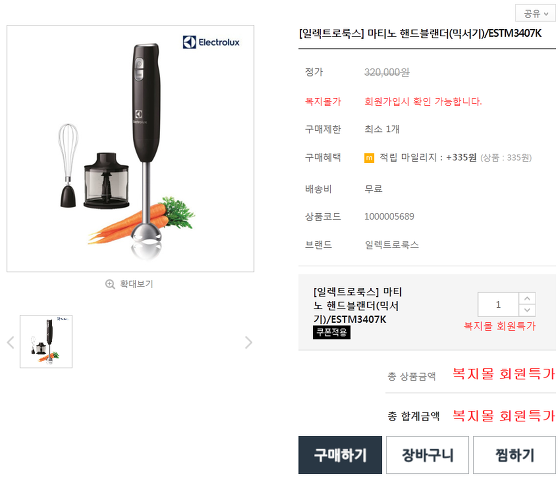Image resolution: width=560 pixels, height=480 pixels.
Task: Click the 구매하기 buy button
Action: point(340,455)
